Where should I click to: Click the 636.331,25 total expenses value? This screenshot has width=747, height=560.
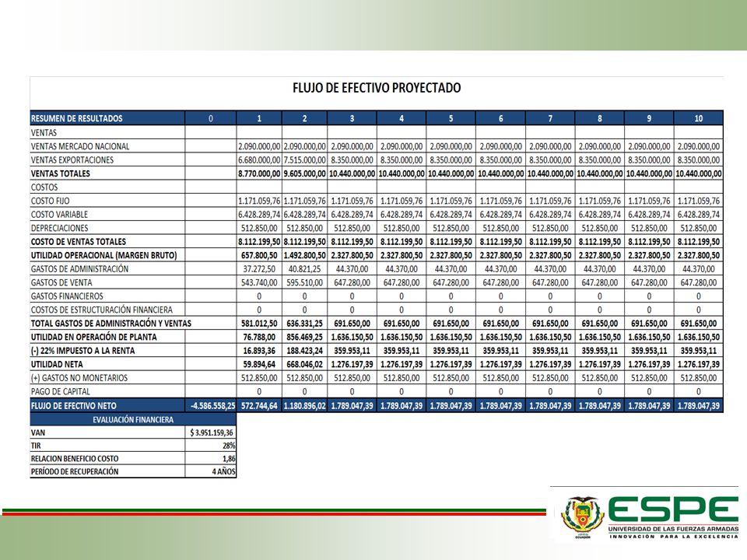tap(304, 324)
